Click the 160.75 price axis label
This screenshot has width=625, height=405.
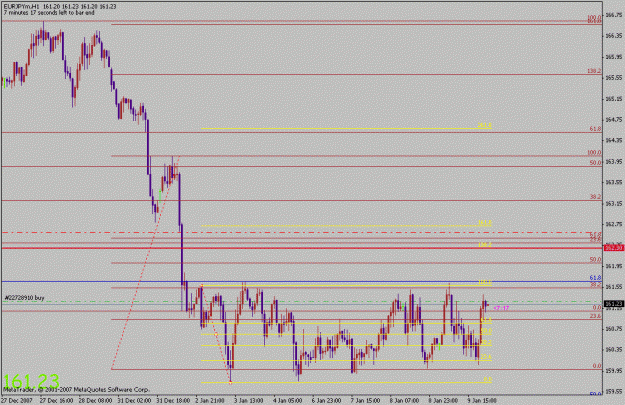tap(614, 328)
